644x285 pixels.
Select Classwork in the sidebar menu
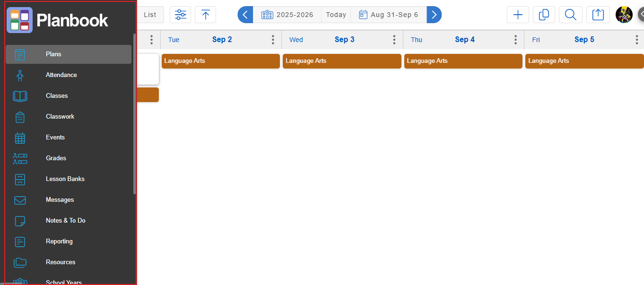coord(69,117)
